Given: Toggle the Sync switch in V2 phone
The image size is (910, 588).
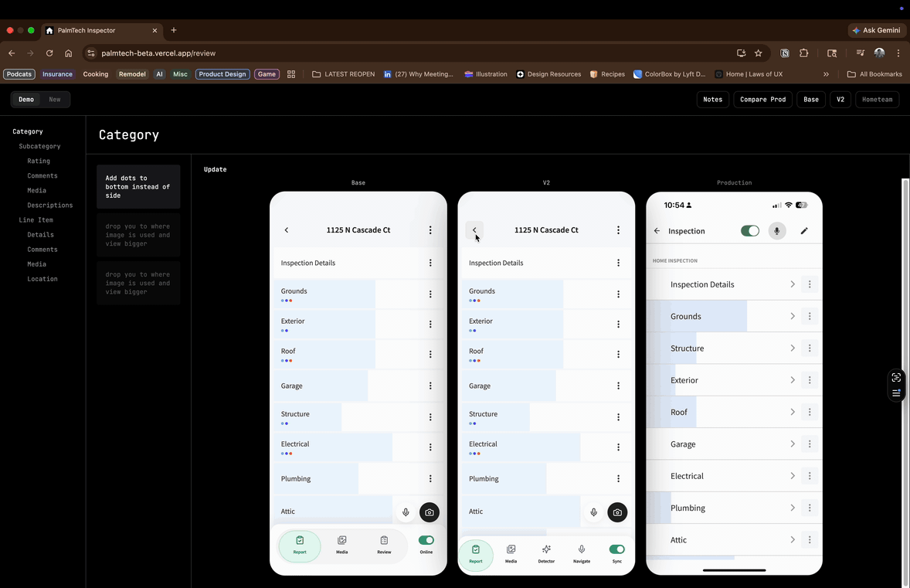Looking at the screenshot, I should point(616,549).
